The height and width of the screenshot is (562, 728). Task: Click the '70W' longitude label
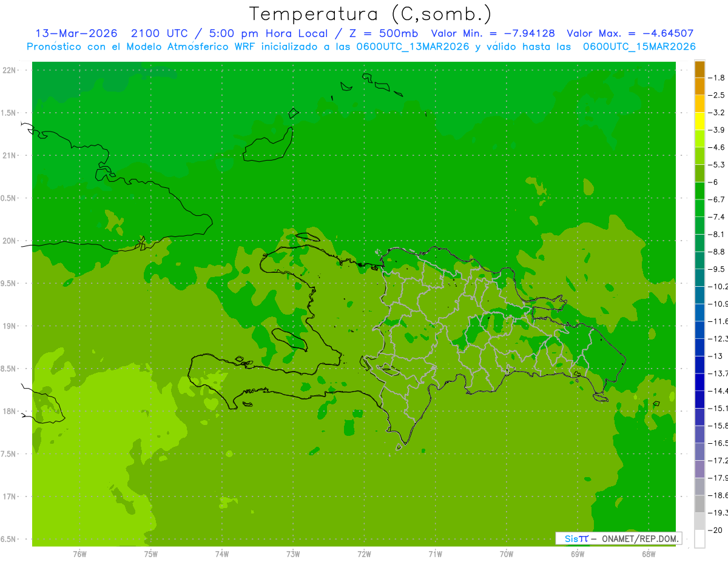click(x=507, y=554)
